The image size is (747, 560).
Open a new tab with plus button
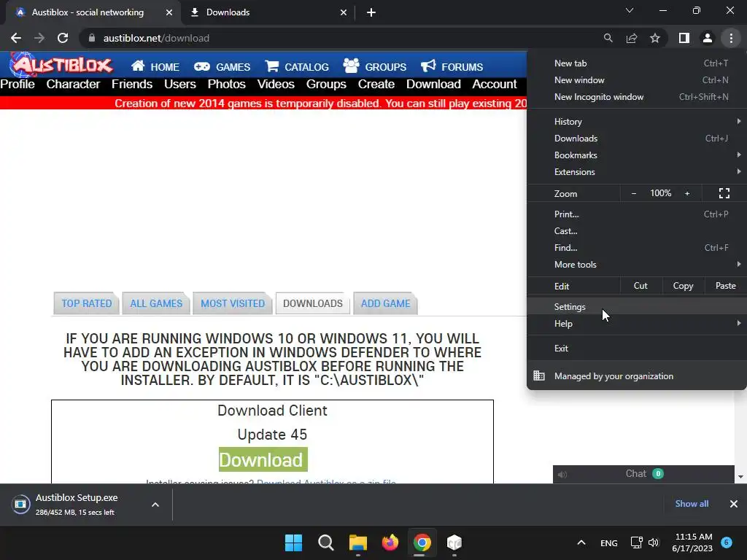click(371, 12)
